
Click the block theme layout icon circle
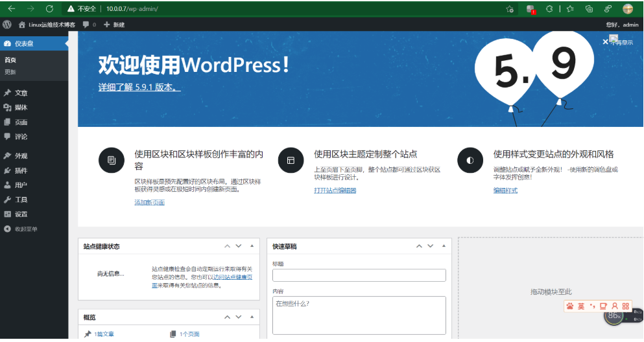[291, 161]
